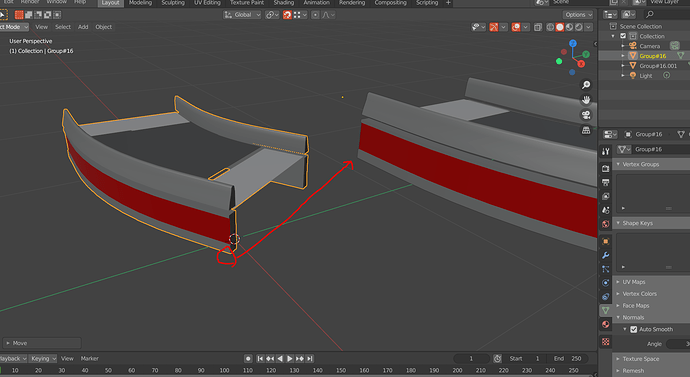Image resolution: width=690 pixels, height=377 pixels.
Task: Choose the Invert selection mode icon
Action: (48, 15)
